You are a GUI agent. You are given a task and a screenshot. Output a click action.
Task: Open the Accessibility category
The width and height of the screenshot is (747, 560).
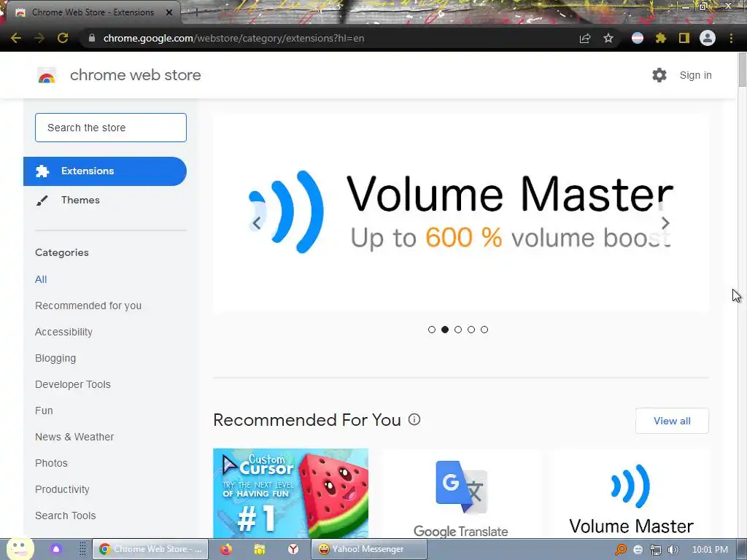coord(64,332)
